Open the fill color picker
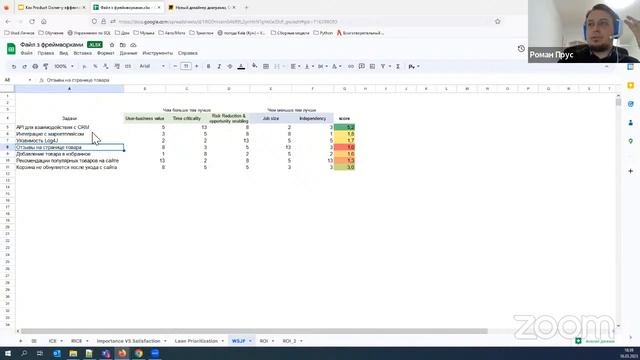Image resolution: width=640 pixels, height=360 pixels. coord(255,66)
